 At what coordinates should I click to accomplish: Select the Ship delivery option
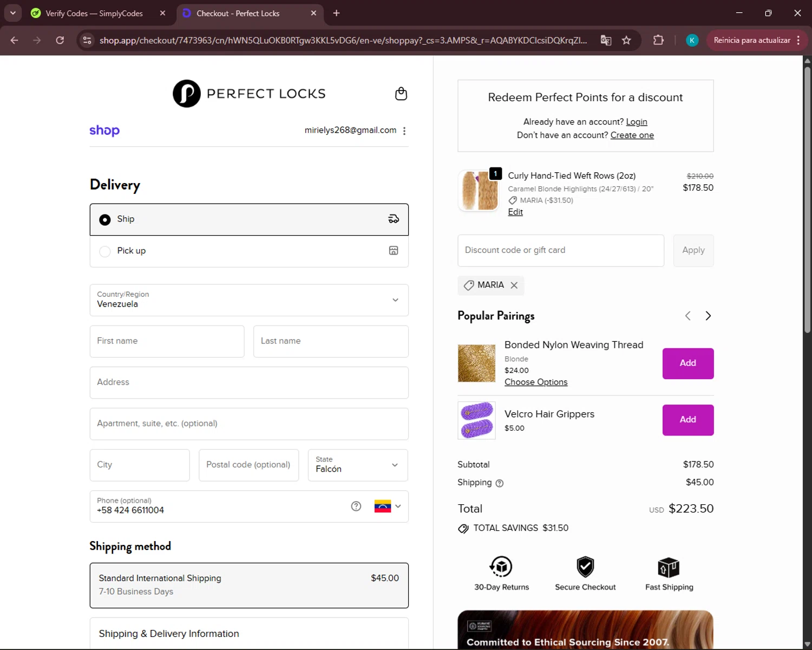click(x=249, y=219)
